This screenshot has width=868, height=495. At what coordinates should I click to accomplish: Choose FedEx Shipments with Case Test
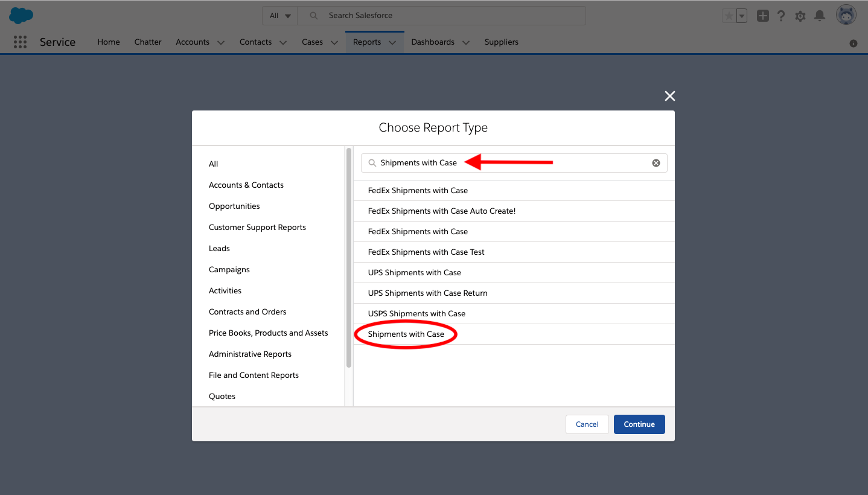[x=514, y=252]
